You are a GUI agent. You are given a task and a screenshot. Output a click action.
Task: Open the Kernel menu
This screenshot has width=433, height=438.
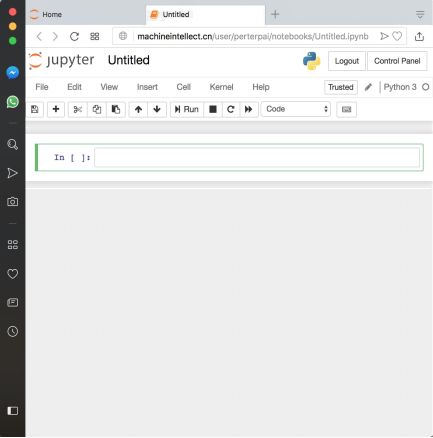click(221, 87)
